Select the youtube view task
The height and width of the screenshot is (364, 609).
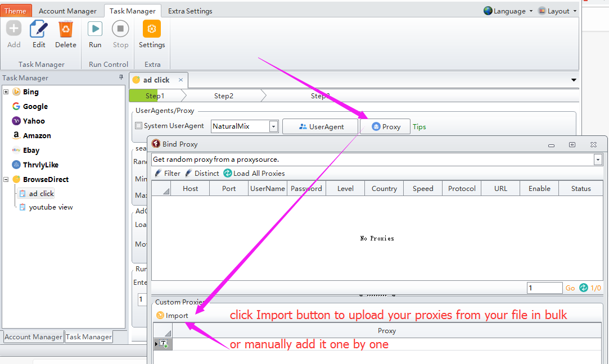point(51,207)
